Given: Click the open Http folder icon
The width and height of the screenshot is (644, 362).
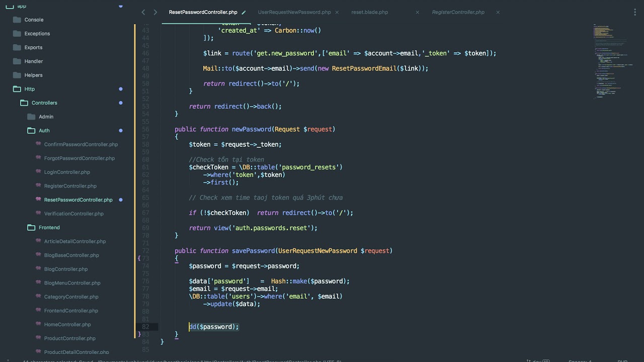Looking at the screenshot, I should 16,89.
